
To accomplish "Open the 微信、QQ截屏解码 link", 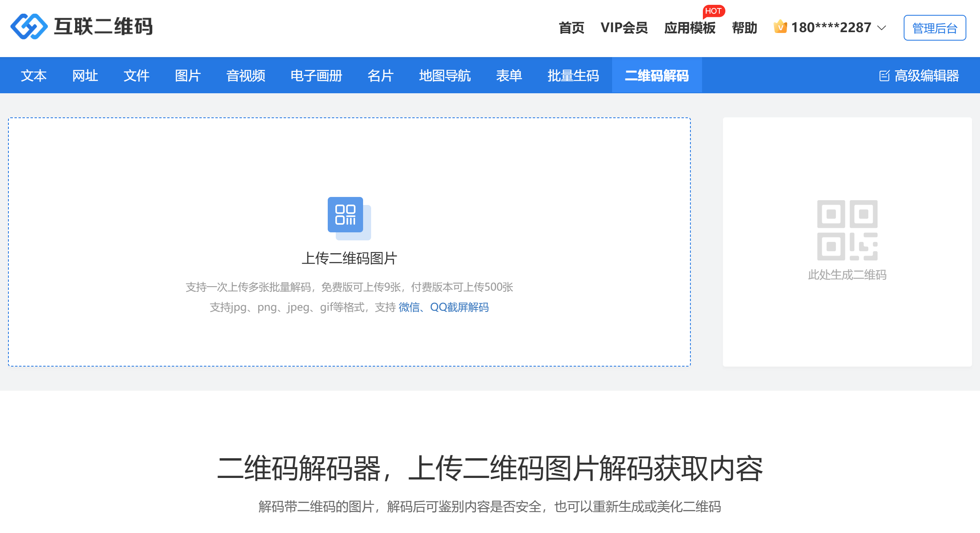I will [443, 307].
